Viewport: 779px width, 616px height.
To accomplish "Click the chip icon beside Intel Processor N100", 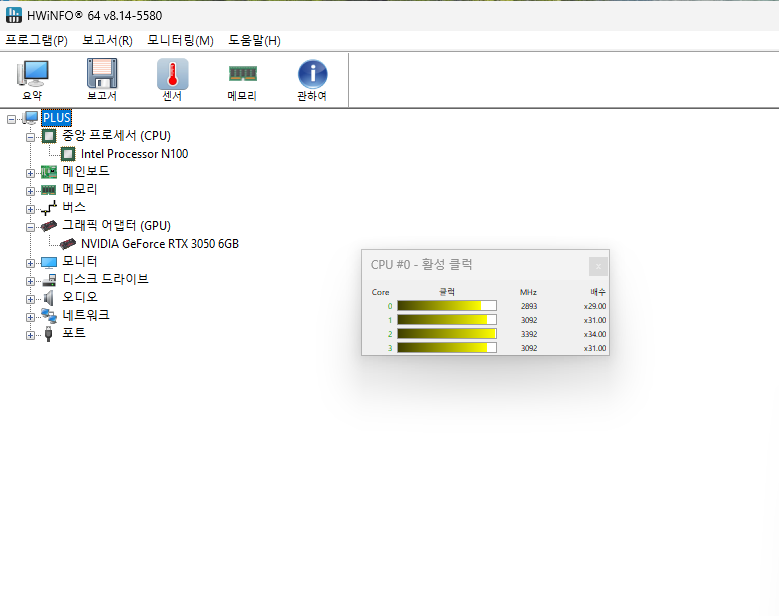I will 68,154.
